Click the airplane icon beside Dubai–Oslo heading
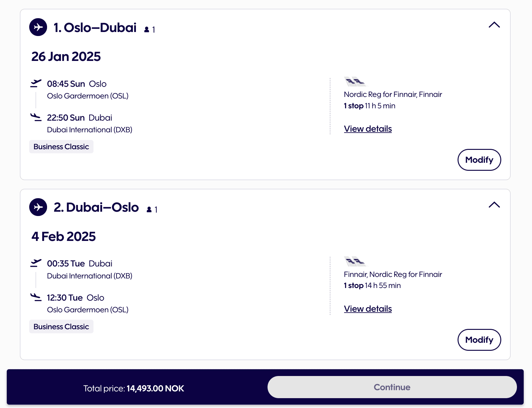 [38, 207]
